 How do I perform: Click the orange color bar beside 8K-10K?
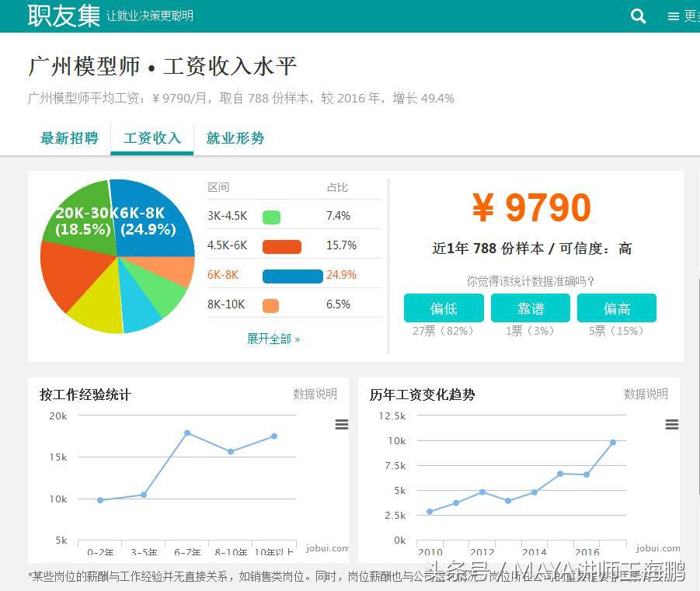click(x=270, y=304)
